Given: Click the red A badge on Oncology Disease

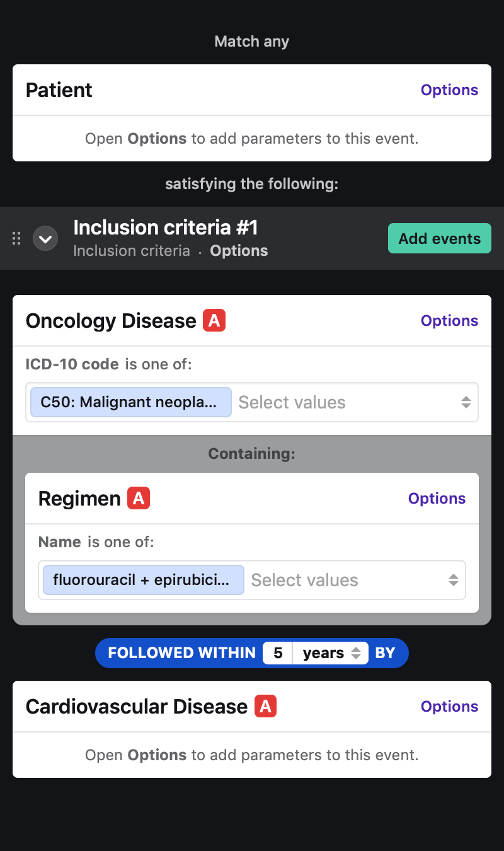Looking at the screenshot, I should 214,321.
